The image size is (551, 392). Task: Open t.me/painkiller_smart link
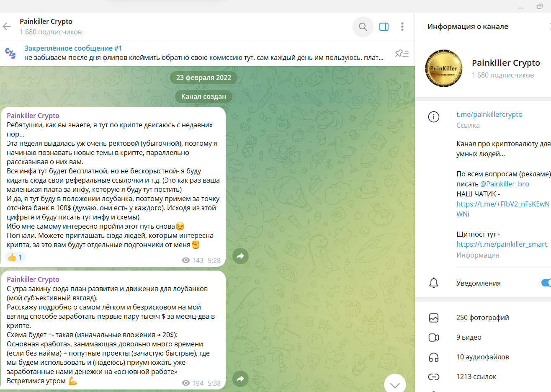point(502,244)
